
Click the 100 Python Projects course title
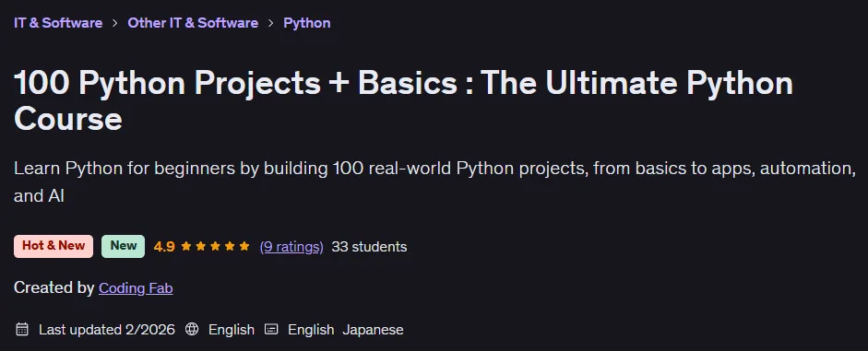[x=403, y=100]
